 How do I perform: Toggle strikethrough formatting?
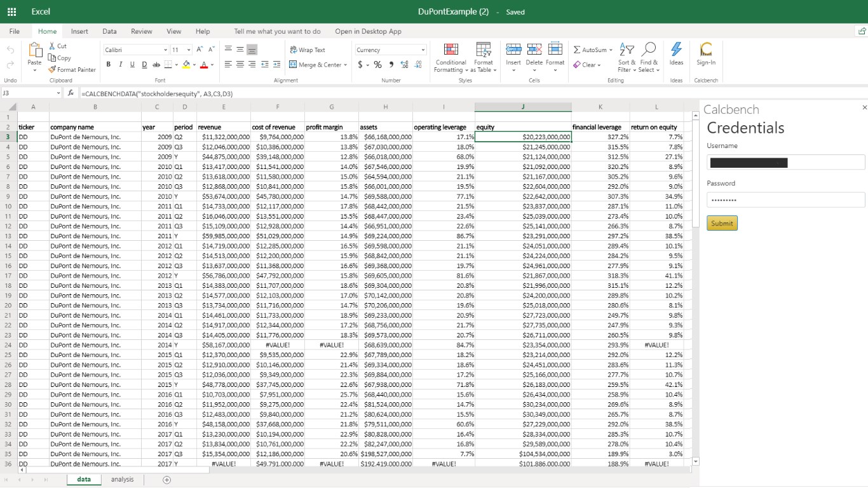[x=156, y=65]
